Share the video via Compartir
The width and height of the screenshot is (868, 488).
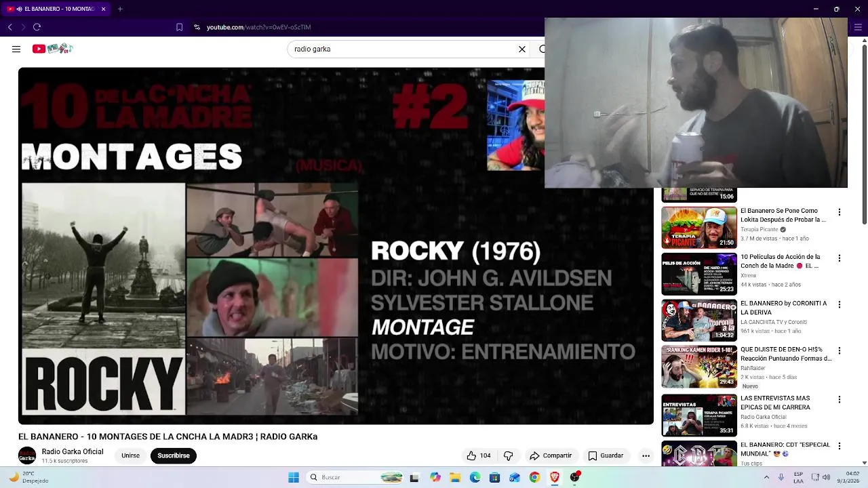click(551, 455)
